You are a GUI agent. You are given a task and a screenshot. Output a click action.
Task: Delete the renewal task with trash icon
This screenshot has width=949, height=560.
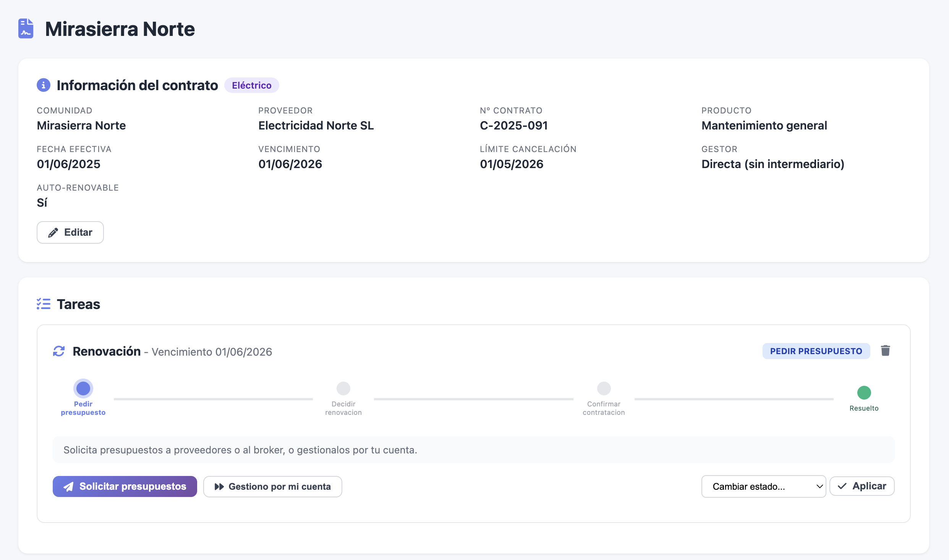click(x=886, y=351)
